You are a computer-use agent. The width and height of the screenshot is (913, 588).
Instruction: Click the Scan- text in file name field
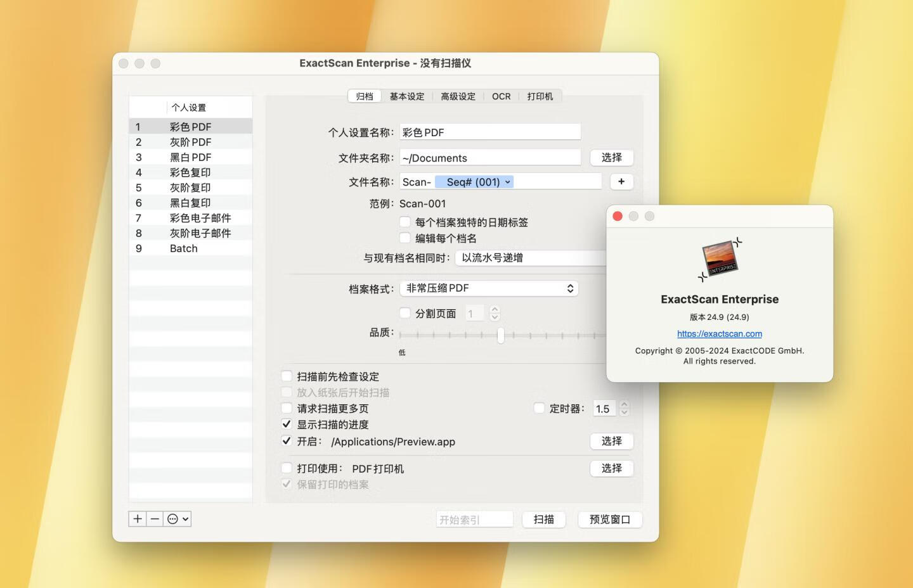(417, 182)
